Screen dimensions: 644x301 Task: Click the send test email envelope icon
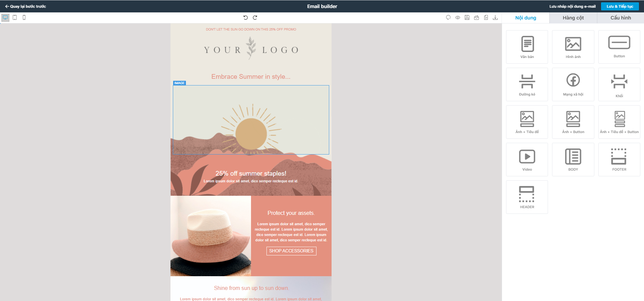[477, 17]
